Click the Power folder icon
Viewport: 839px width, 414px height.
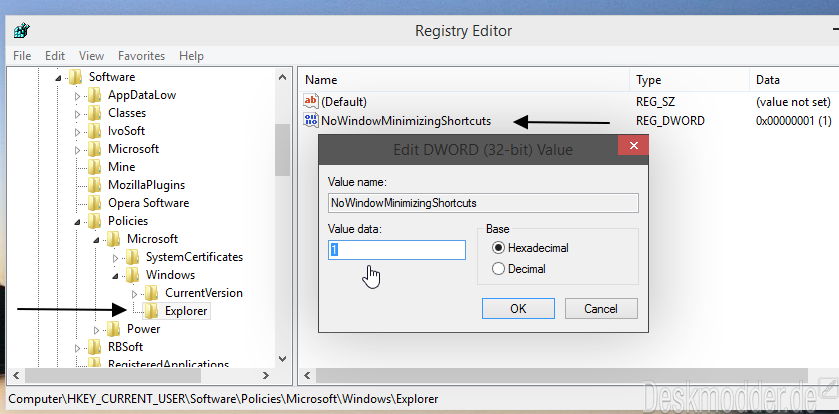[113, 329]
